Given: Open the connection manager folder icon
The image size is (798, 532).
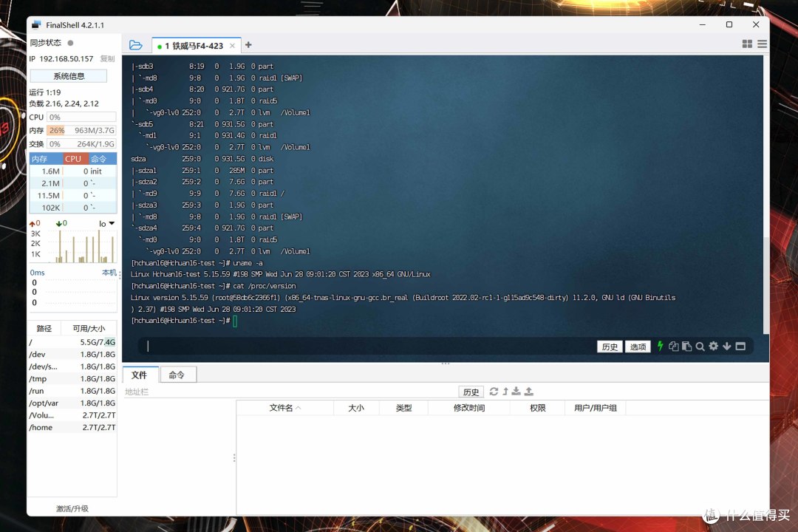Looking at the screenshot, I should pyautogui.click(x=135, y=45).
